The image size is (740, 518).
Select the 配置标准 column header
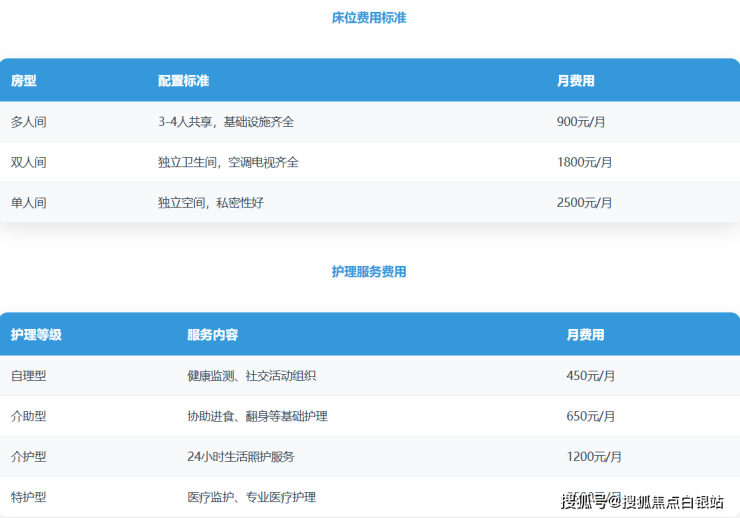183,81
